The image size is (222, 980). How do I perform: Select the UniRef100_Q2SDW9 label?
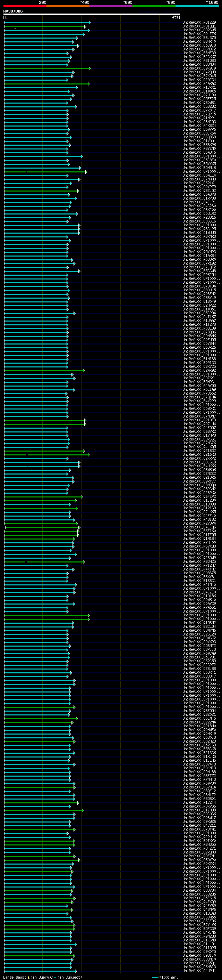pyautogui.click(x=199, y=558)
